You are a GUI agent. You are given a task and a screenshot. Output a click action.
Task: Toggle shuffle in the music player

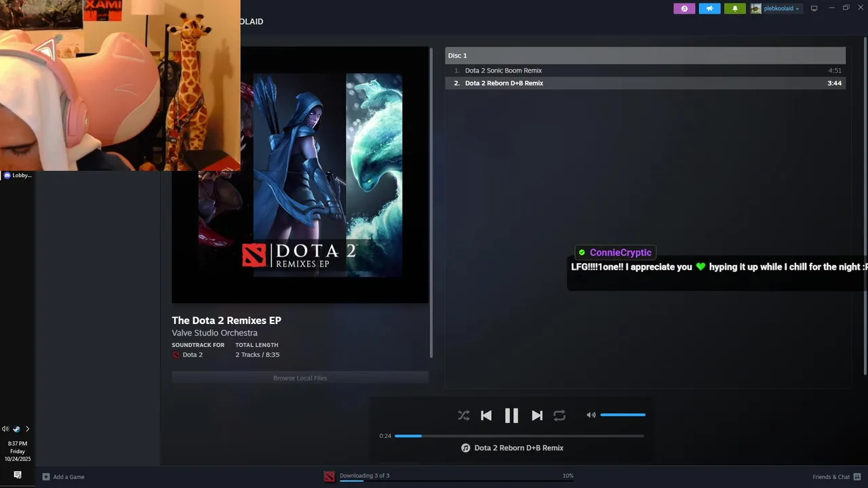point(463,415)
